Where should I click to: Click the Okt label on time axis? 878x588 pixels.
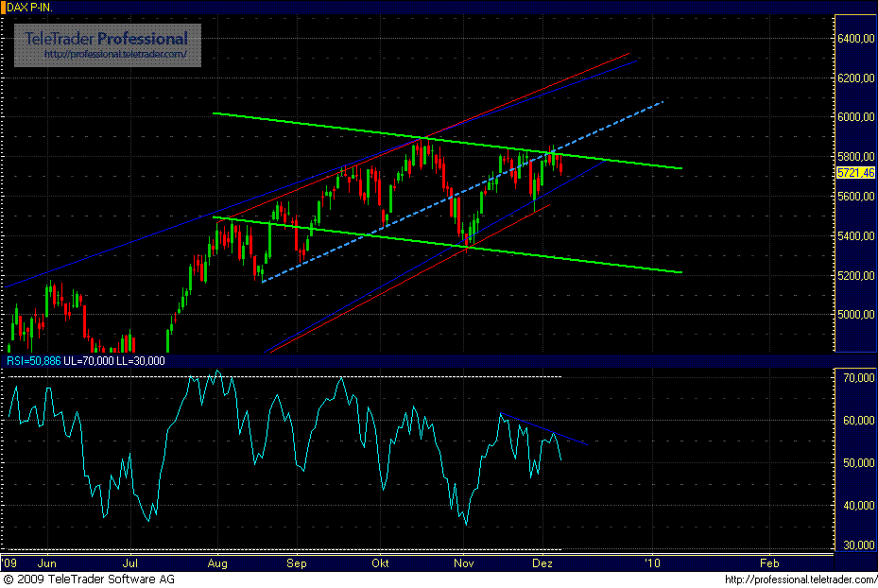click(380, 563)
